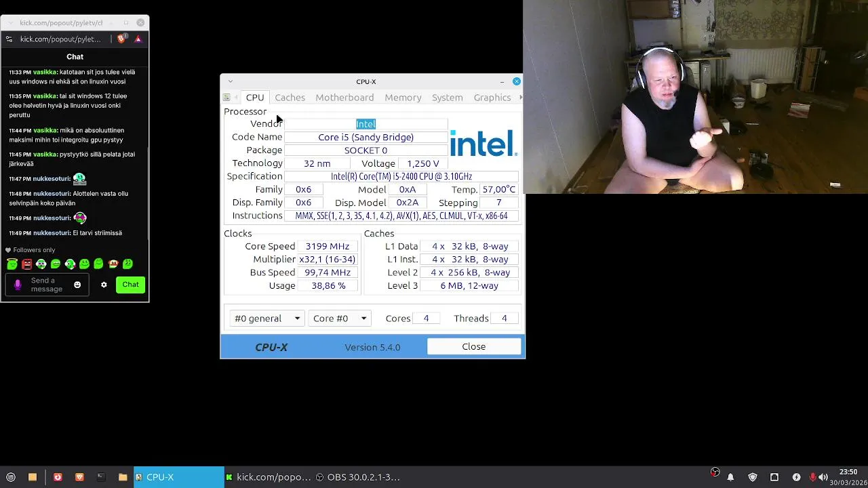Click username nukkesoturi at 11:48 PM
Image resolution: width=868 pixels, height=488 pixels.
click(52, 194)
